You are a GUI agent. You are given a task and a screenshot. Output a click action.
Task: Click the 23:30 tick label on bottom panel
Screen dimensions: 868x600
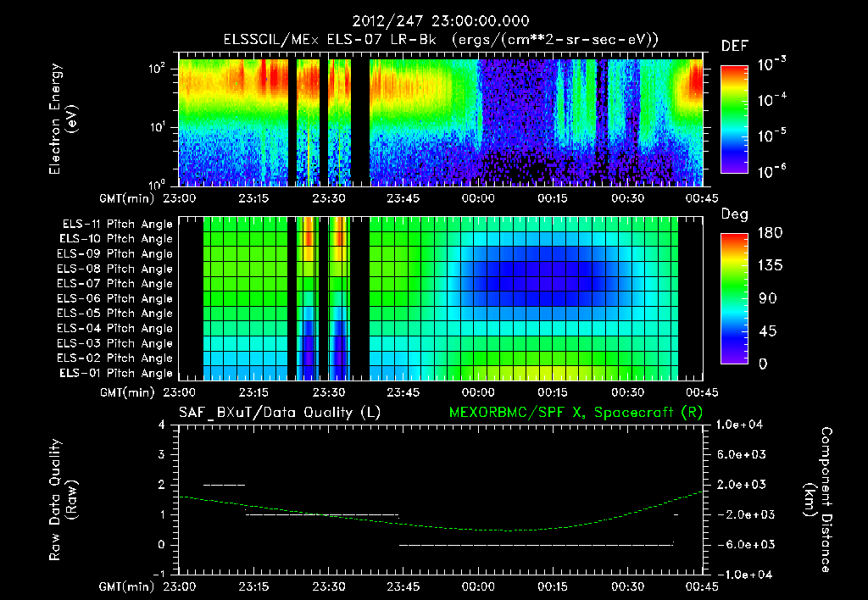(x=329, y=586)
